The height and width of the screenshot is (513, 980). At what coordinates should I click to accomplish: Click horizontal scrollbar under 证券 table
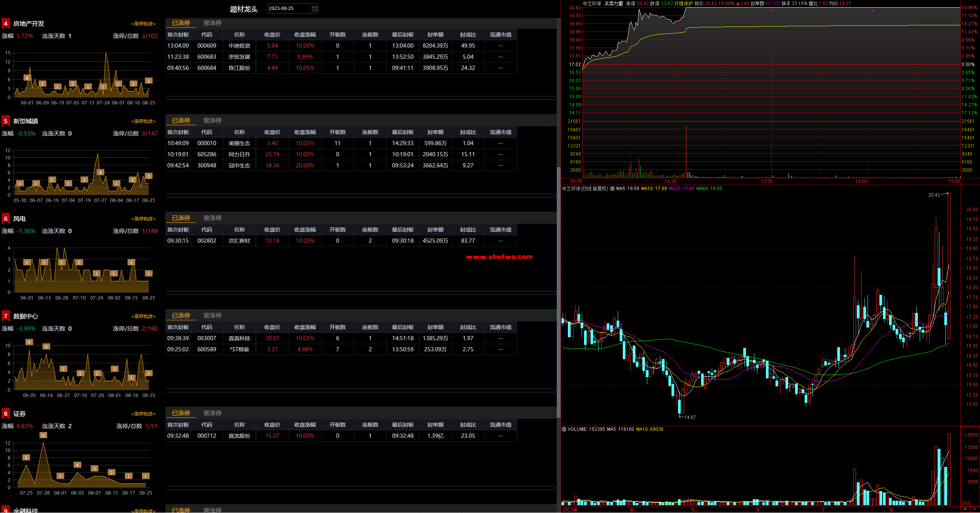click(361, 488)
